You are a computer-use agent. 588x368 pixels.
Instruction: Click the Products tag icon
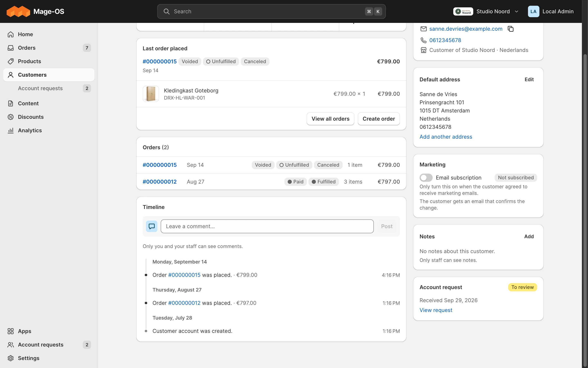click(10, 61)
